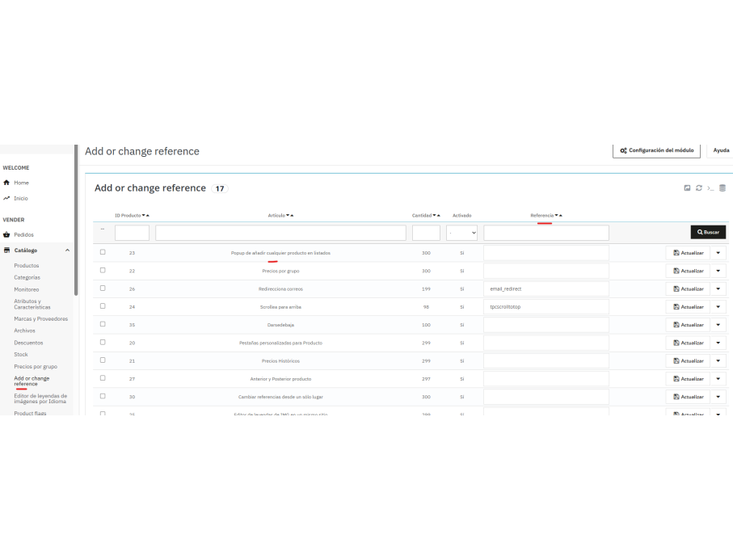This screenshot has height=560, width=733.
Task: Click the Home house icon in sidebar
Action: 6,183
